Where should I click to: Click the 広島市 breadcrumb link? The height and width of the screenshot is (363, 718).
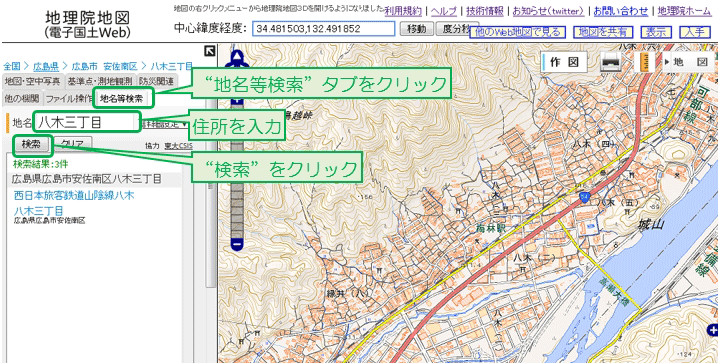point(84,66)
